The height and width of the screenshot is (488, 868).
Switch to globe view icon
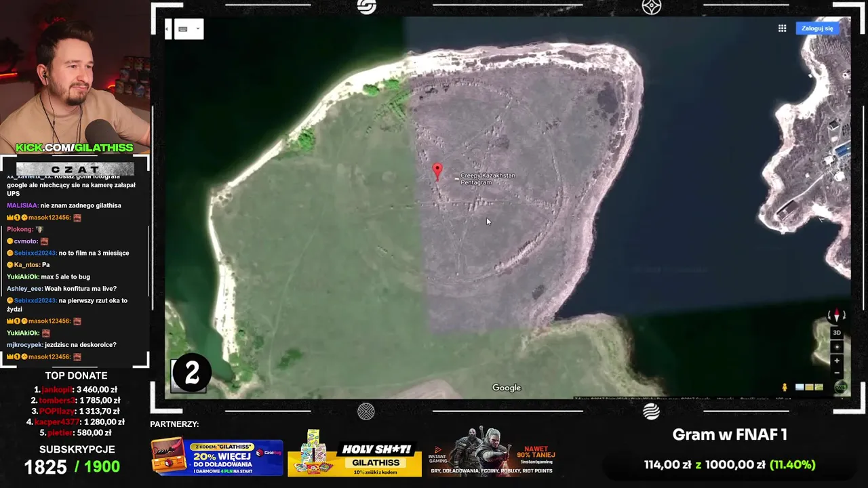(841, 388)
